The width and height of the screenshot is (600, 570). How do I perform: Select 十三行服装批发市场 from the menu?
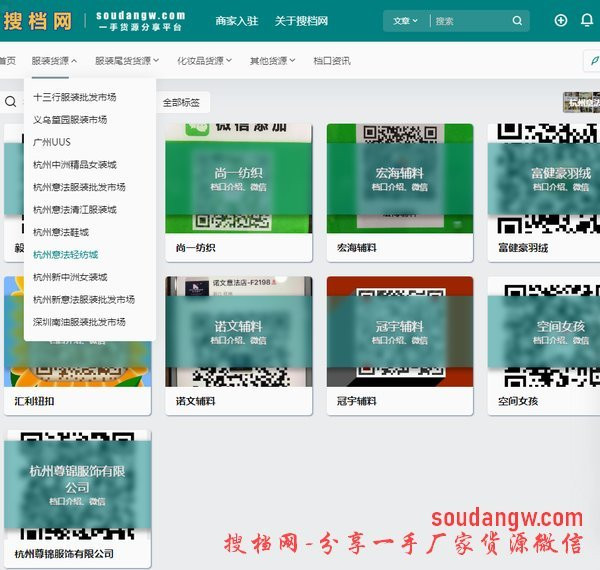75,98
